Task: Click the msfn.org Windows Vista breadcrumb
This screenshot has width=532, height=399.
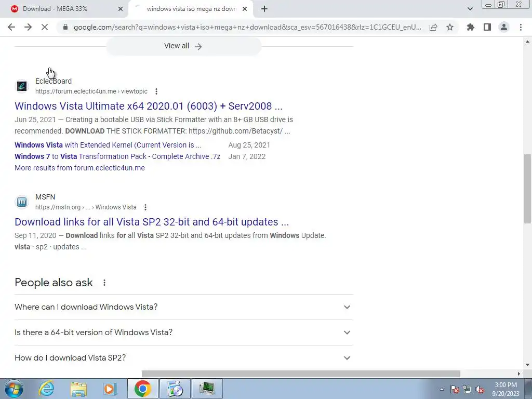Action: (86, 207)
